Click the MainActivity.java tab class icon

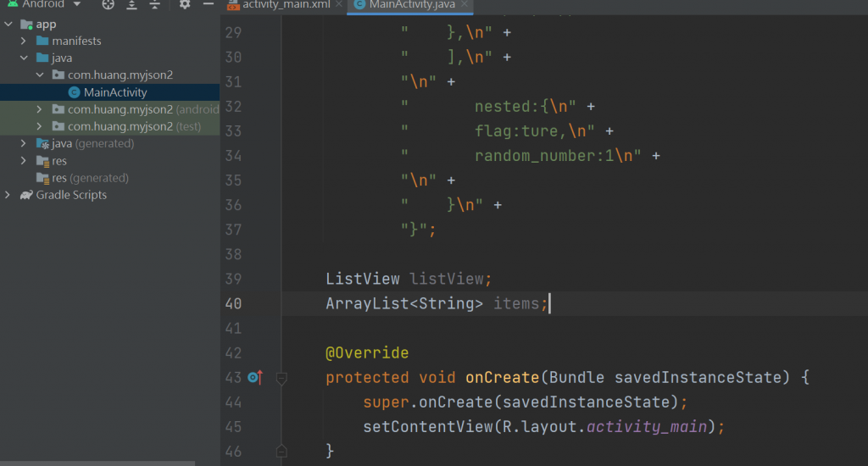pos(359,4)
